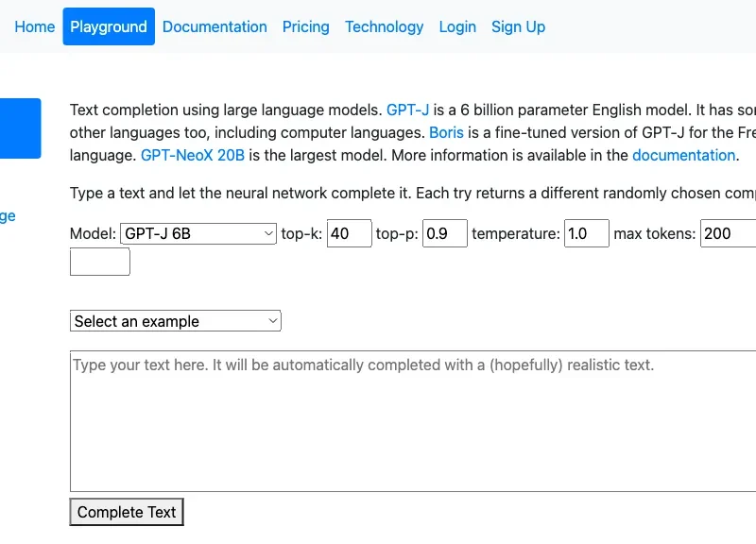Select the temperature input box

click(586, 232)
